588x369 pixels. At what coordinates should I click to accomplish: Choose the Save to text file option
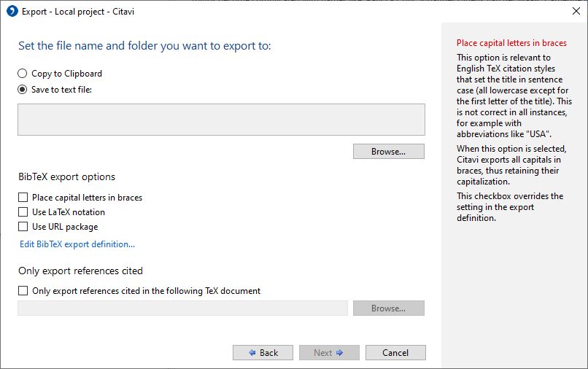[23, 90]
